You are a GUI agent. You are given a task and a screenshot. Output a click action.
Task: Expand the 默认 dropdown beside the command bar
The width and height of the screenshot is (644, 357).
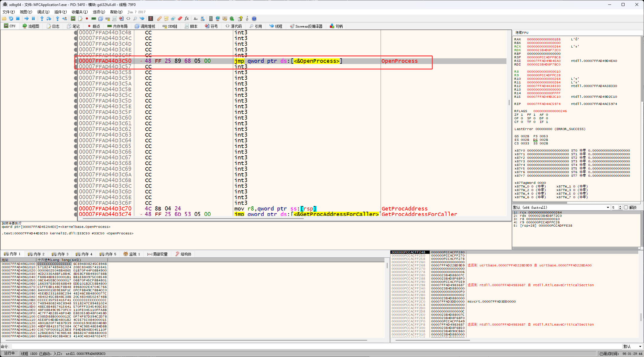(x=640, y=347)
